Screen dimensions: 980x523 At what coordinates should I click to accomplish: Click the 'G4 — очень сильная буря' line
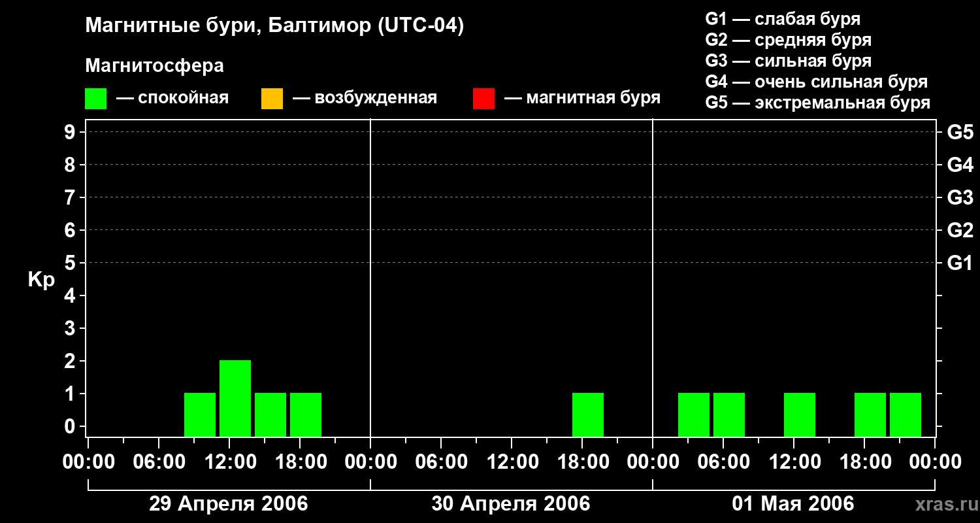tap(817, 81)
